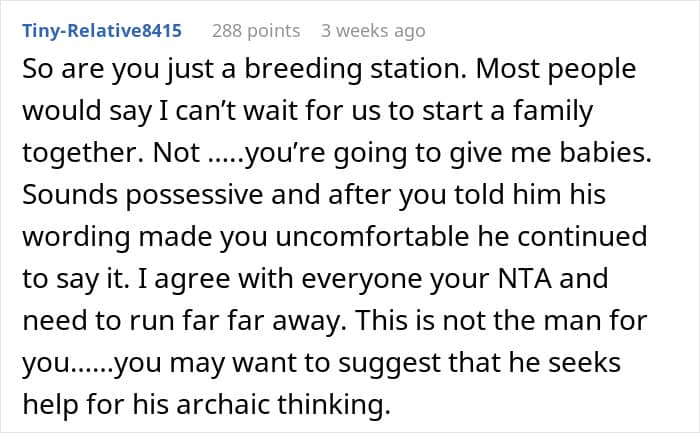
Task: Click the word 'suggest' in the comment
Action: pos(389,363)
